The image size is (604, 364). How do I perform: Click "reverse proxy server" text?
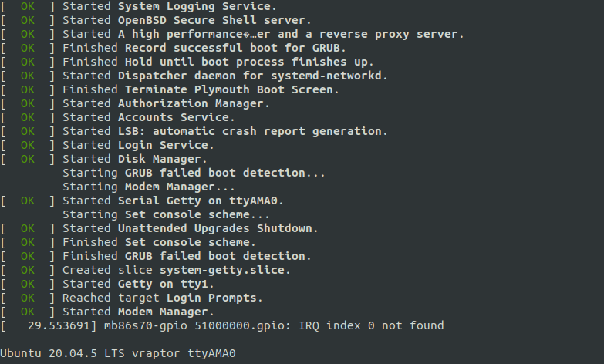click(389, 34)
